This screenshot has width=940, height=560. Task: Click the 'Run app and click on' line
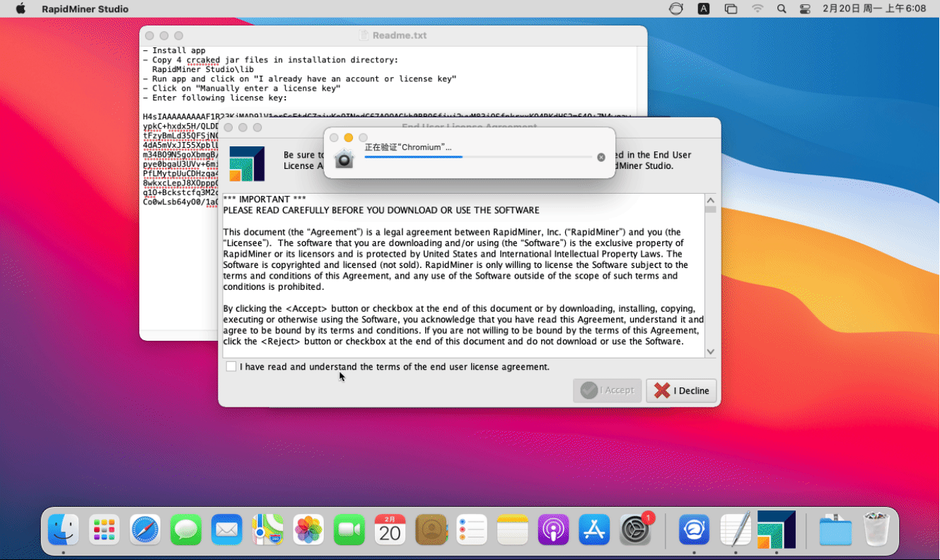pyautogui.click(x=299, y=79)
